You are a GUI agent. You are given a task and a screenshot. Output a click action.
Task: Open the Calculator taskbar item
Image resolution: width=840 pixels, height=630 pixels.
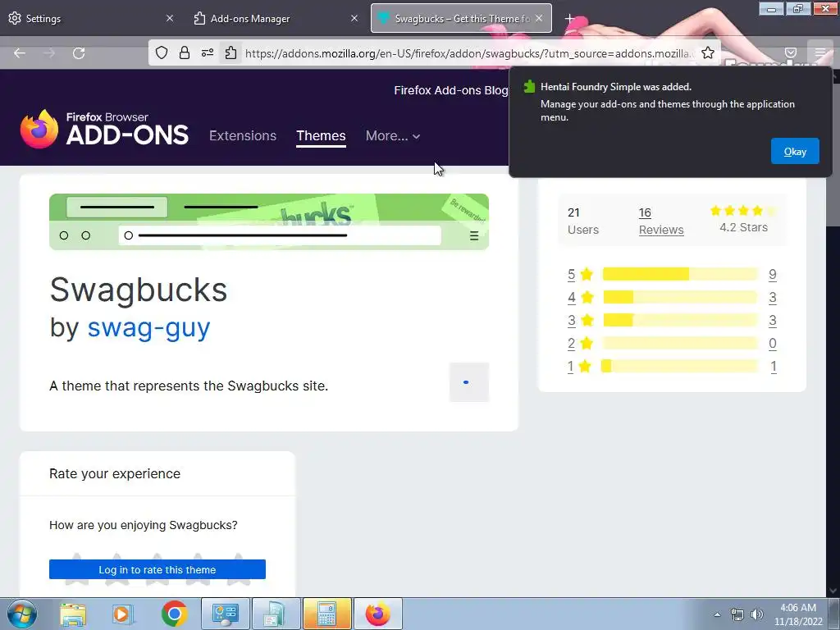(326, 614)
